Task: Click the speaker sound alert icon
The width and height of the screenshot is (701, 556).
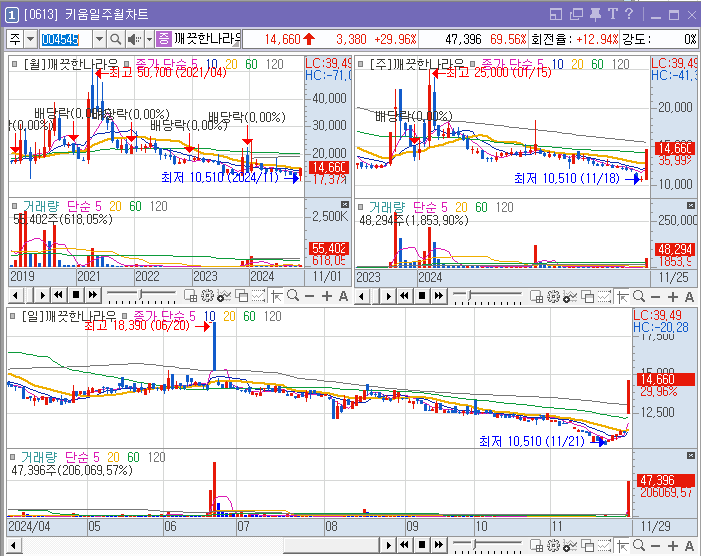Action: tap(134, 39)
